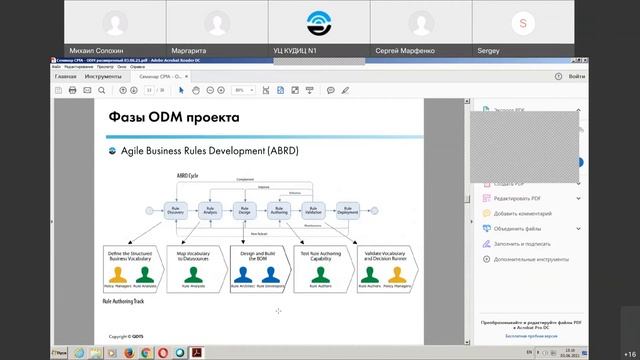Screen dimensions: 640x360
Task: Open the Edit (Редактирование) menu
Action: (x=79, y=67)
